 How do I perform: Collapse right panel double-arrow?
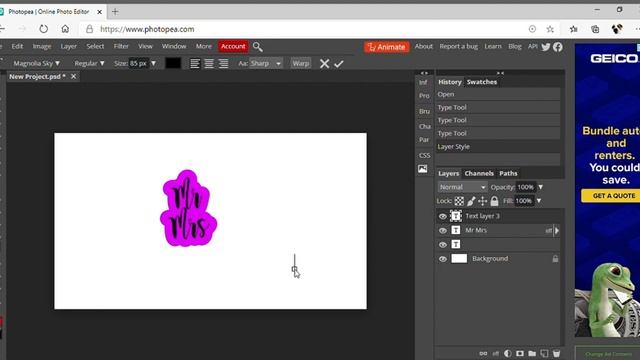[500, 73]
